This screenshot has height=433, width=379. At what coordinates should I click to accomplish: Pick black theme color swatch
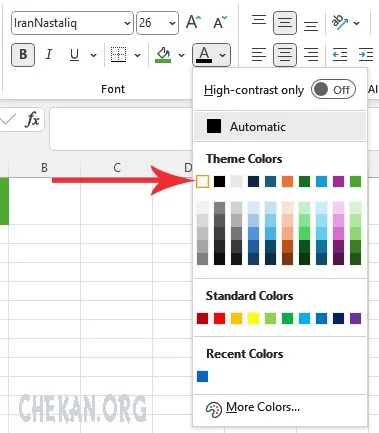point(219,181)
